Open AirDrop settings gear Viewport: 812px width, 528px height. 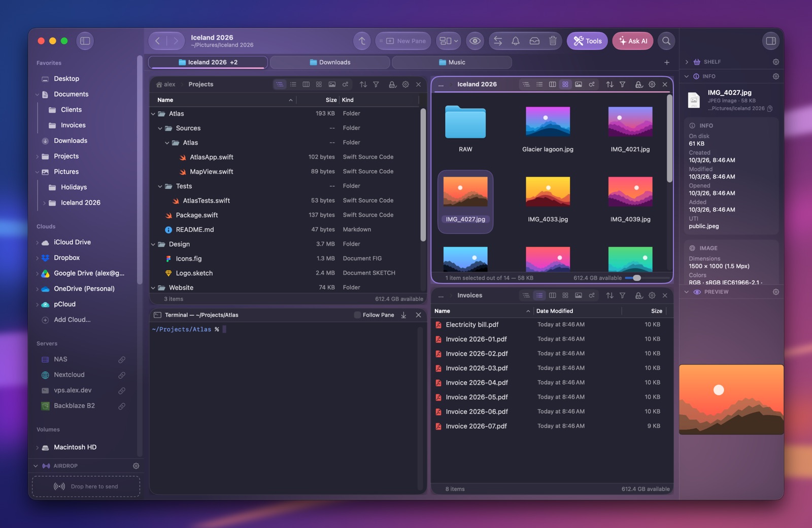[136, 466]
